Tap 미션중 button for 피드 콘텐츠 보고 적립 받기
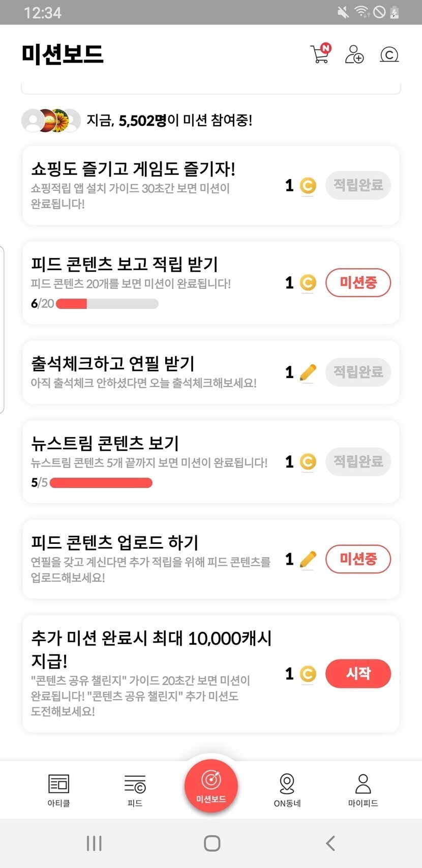 (358, 282)
